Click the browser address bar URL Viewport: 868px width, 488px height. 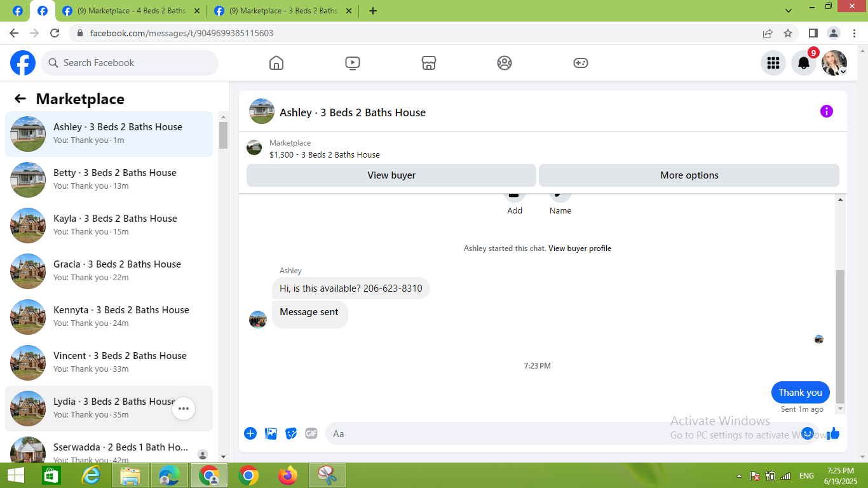tap(182, 33)
